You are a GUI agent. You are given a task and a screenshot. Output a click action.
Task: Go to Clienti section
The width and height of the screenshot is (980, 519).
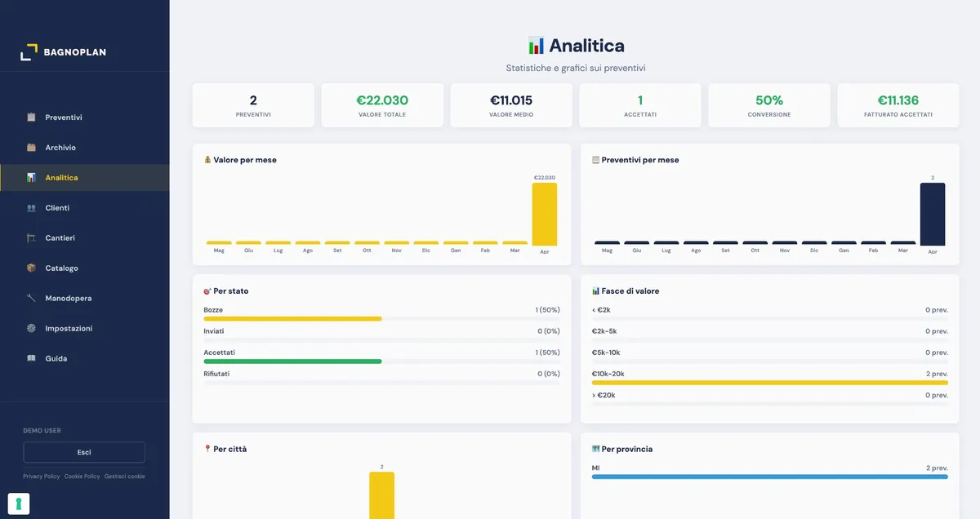[85, 208]
